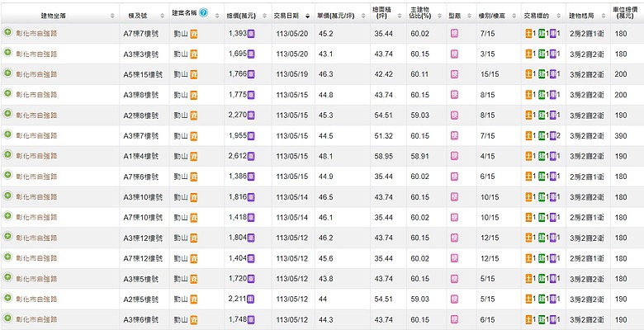Select the 2房2廳1衛 layout in row A7棟12樓號
Viewport: 644px width, 330px height.
tap(587, 258)
